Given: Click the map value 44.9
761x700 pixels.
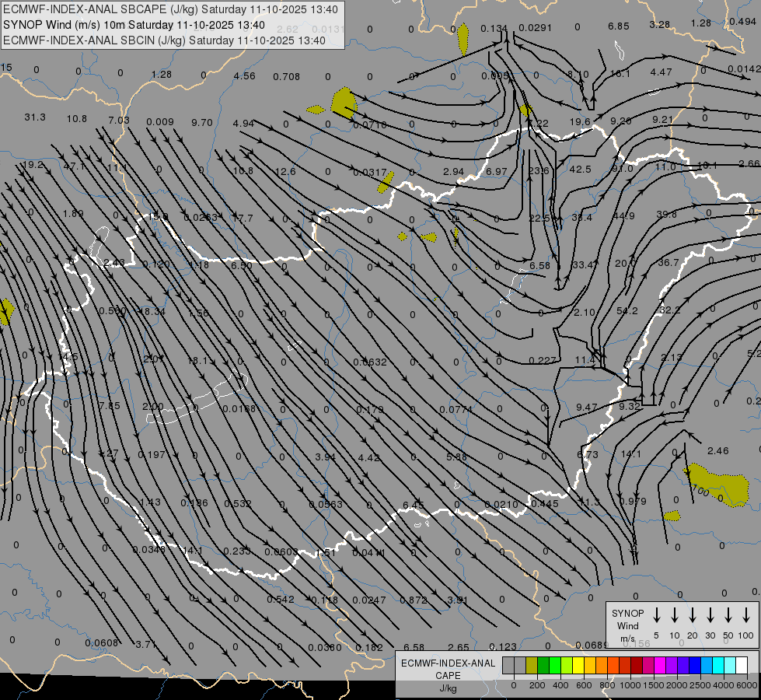Looking at the screenshot, I should coord(623,215).
